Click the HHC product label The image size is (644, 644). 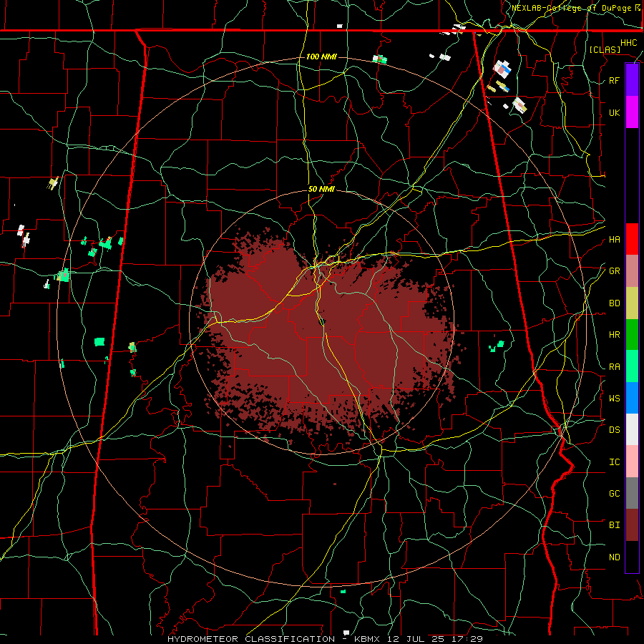[x=628, y=43]
